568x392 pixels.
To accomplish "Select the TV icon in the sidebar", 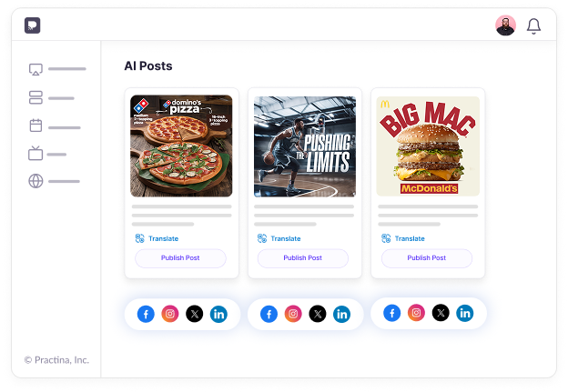I will click(x=35, y=153).
